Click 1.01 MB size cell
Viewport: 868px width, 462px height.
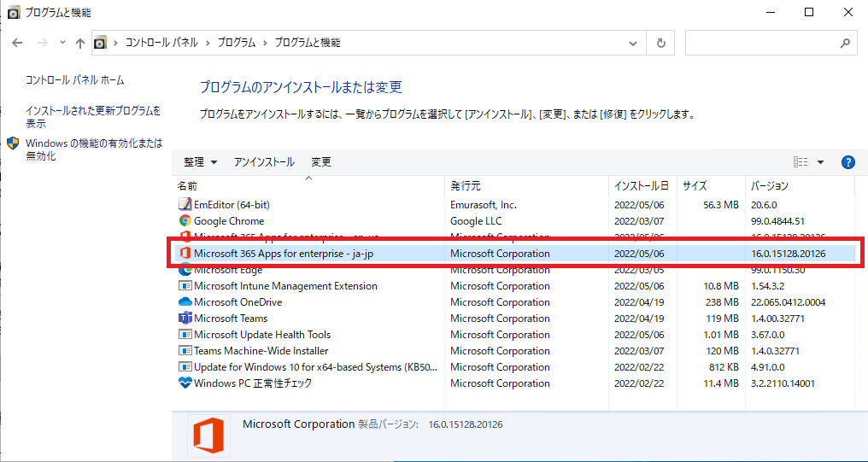[721, 335]
